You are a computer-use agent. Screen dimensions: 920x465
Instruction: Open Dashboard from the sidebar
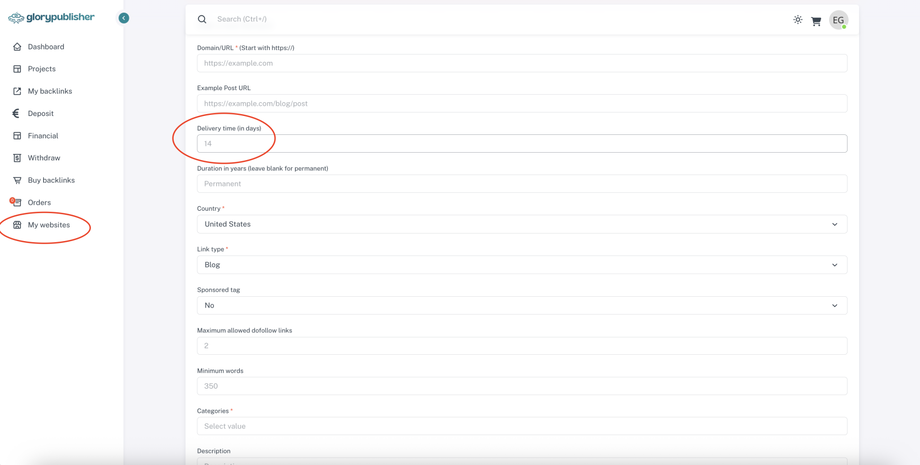(x=46, y=47)
